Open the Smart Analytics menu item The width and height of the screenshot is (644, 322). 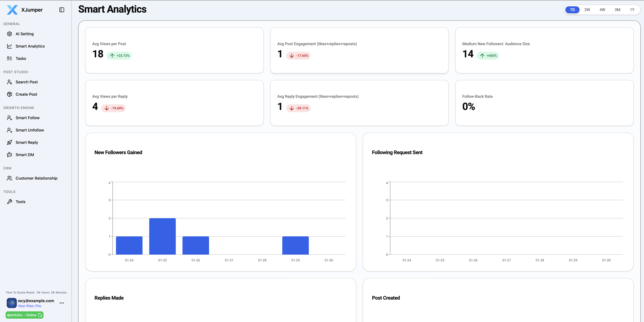(30, 46)
